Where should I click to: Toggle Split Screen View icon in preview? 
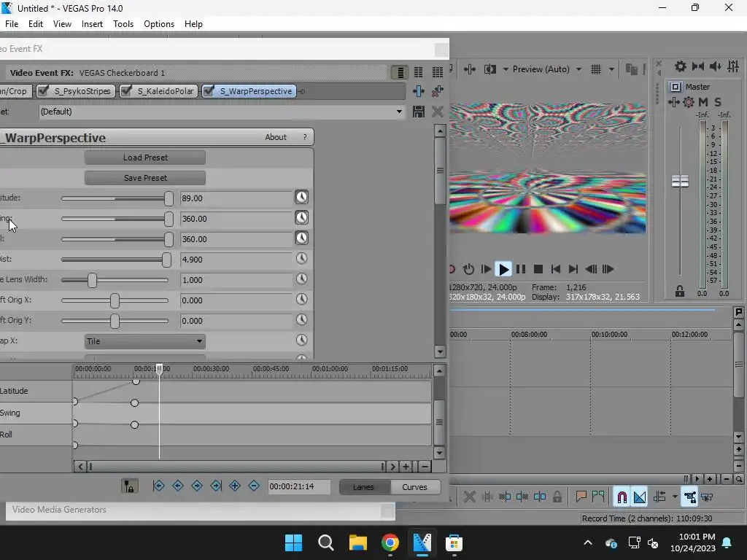coord(489,69)
